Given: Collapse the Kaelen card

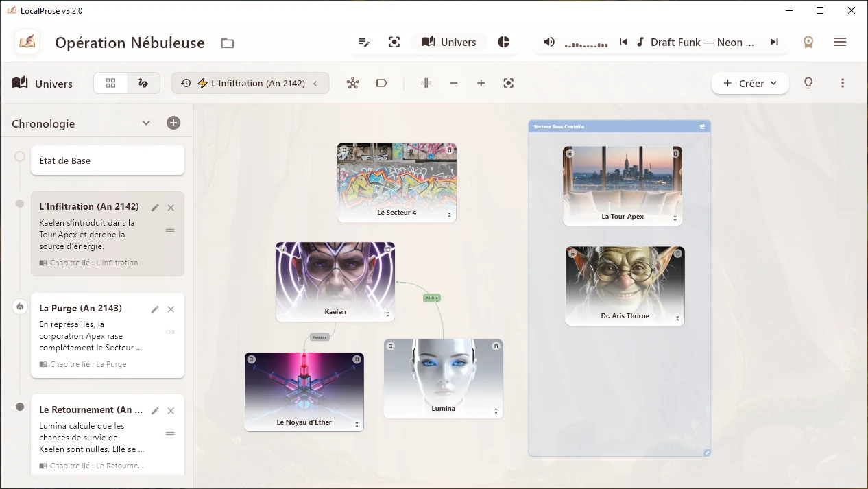Looking at the screenshot, I should point(388,314).
